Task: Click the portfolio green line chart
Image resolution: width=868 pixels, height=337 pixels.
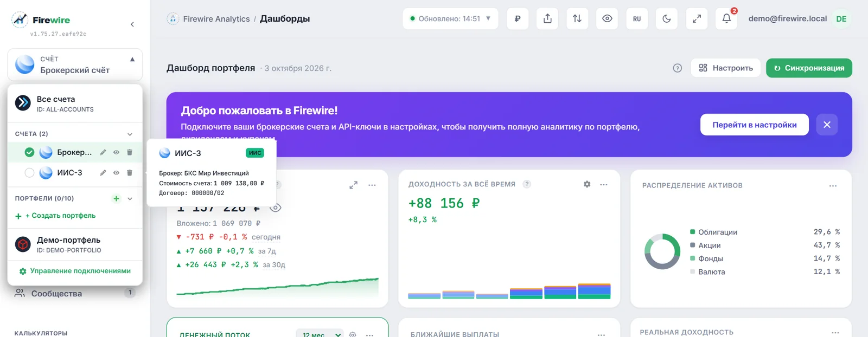Action: pos(277,287)
